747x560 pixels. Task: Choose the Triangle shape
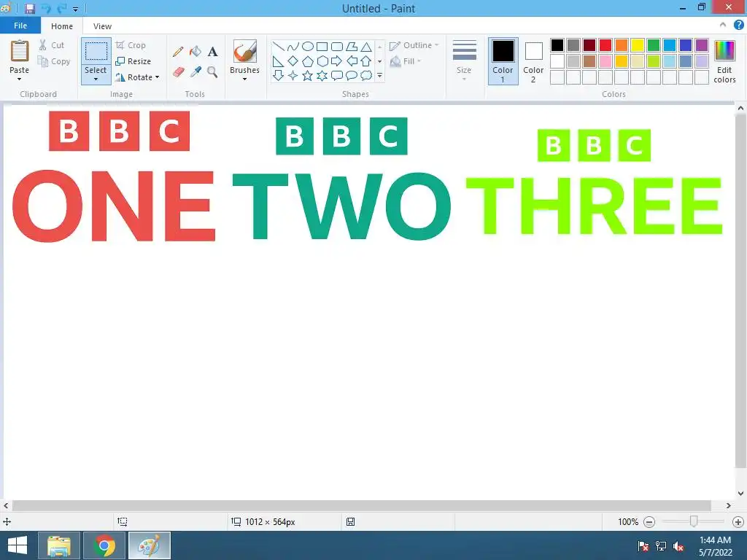pyautogui.click(x=366, y=47)
